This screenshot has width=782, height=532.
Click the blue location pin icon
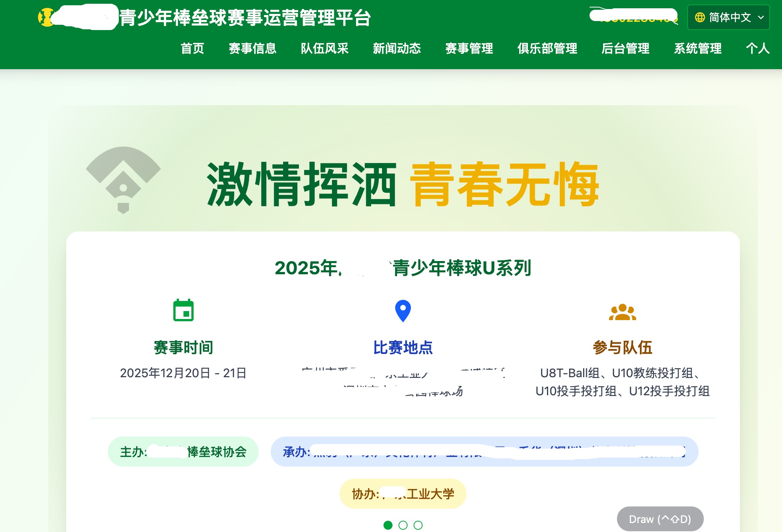pyautogui.click(x=403, y=311)
